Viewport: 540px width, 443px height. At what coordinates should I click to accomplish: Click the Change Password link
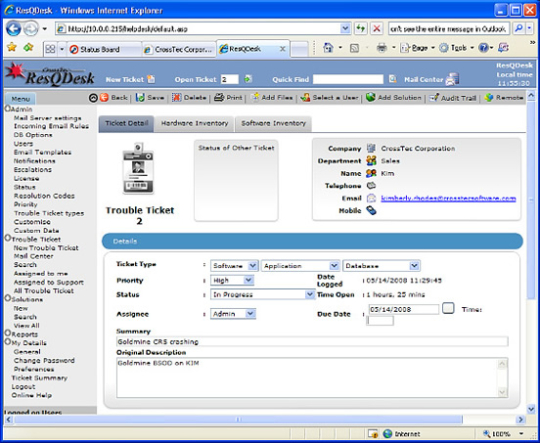(x=44, y=360)
